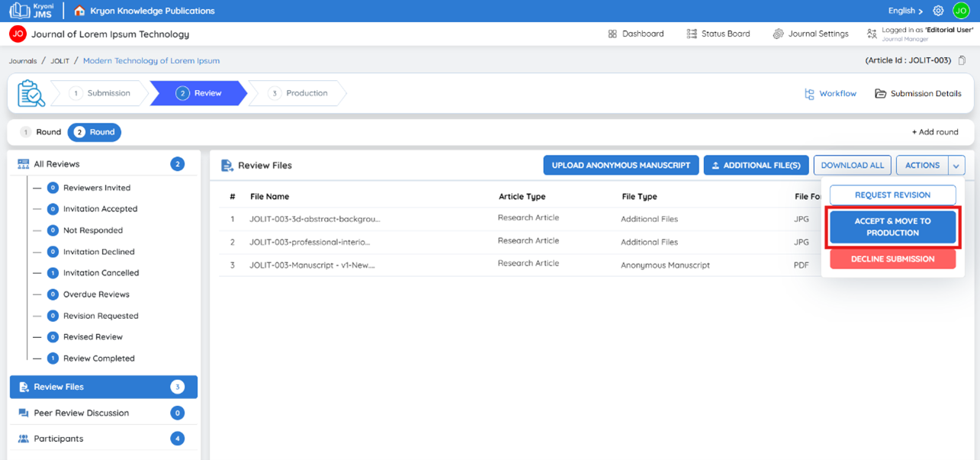This screenshot has height=460, width=980.
Task: Choose Accept & Move to Production
Action: [x=892, y=227]
